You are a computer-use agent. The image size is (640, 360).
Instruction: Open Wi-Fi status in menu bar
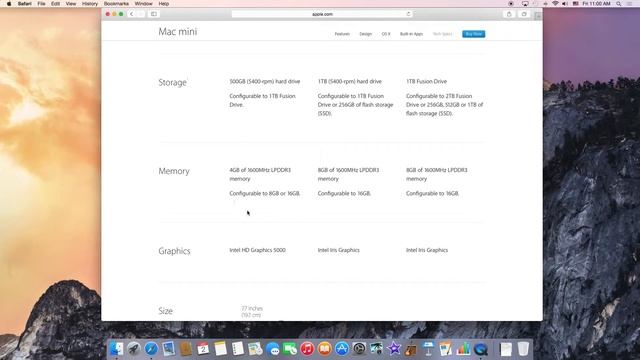555,4
